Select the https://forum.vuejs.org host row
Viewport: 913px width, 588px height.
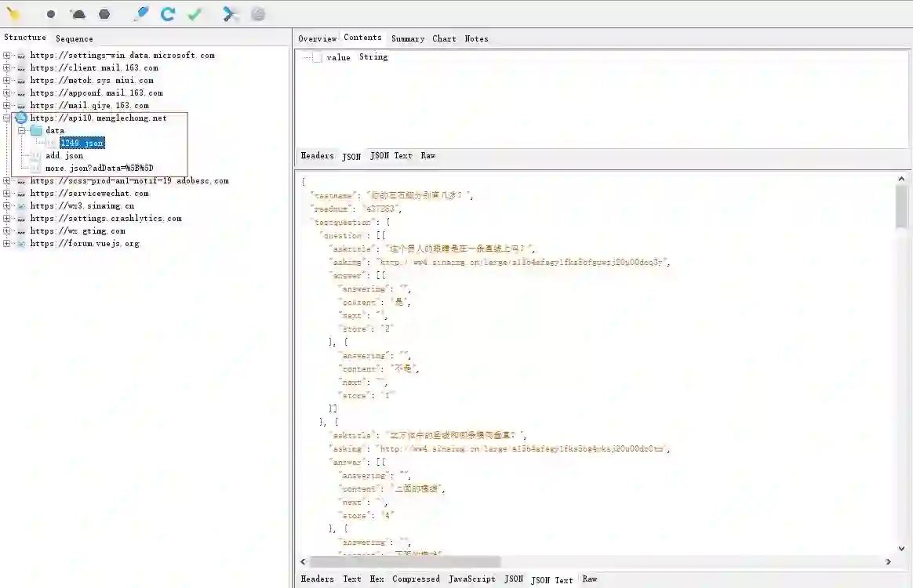click(x=85, y=244)
